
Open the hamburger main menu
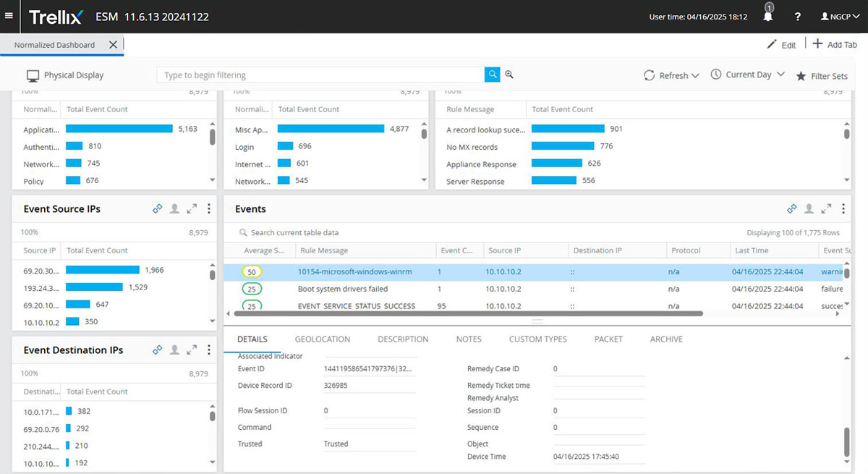tap(9, 16)
